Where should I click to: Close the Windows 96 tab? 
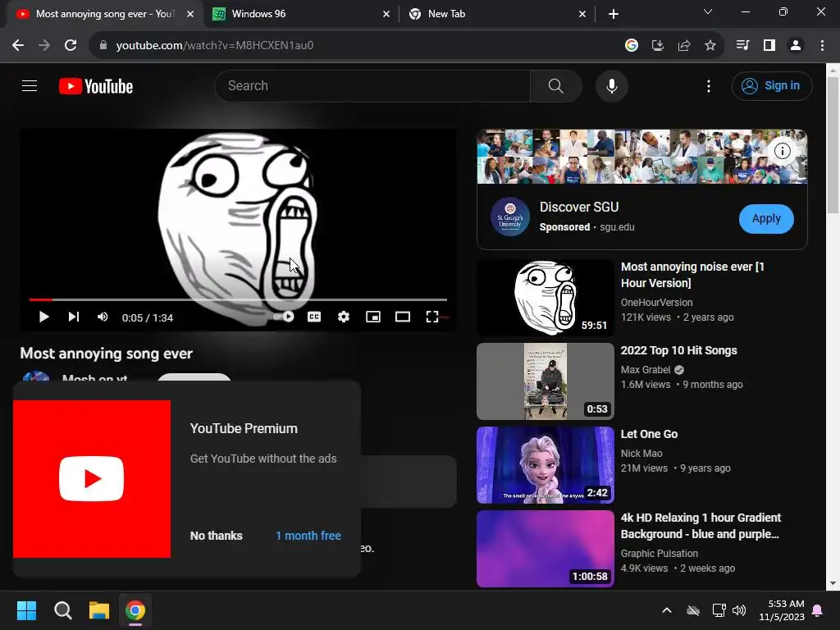[x=386, y=15]
